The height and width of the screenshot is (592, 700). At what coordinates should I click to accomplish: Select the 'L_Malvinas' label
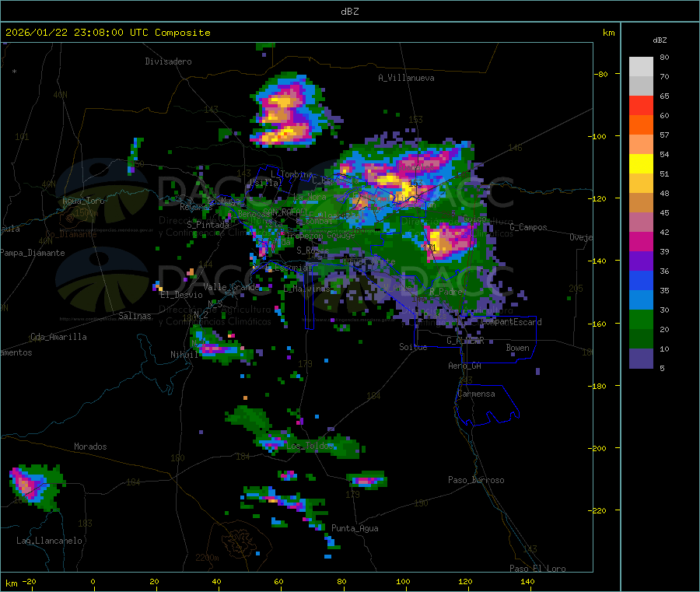(x=306, y=289)
